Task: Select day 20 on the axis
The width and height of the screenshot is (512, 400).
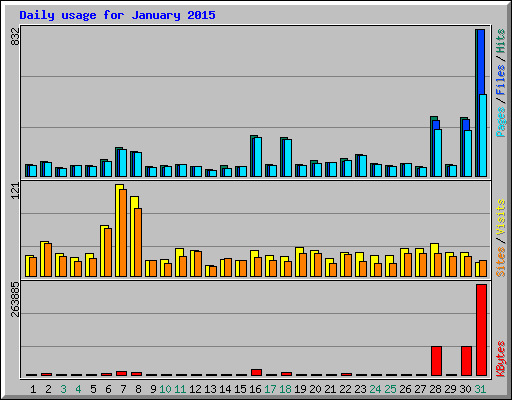Action: coord(315,389)
